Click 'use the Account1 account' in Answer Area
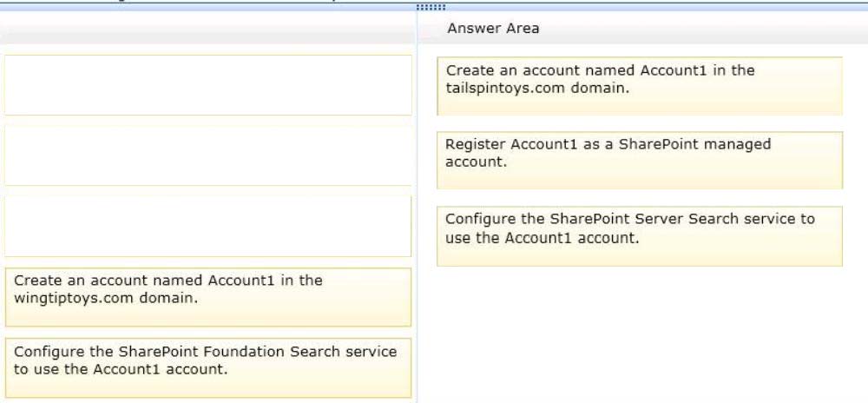Viewport: 868px width, 403px height. [542, 238]
